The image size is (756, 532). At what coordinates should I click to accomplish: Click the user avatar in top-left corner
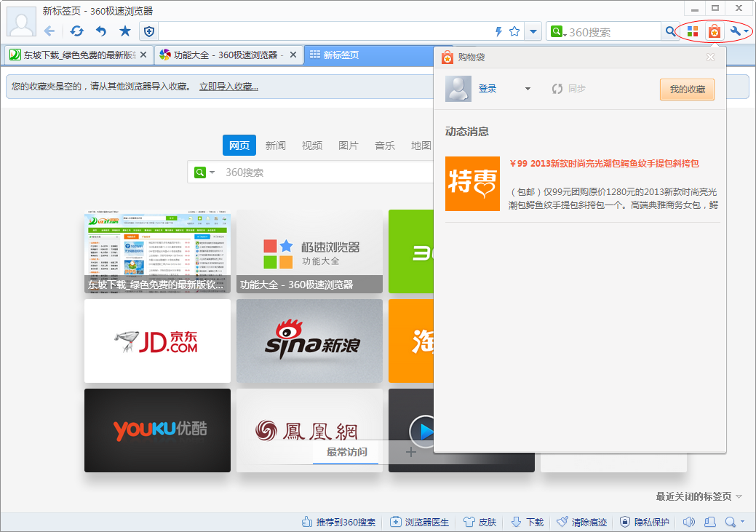click(x=21, y=22)
